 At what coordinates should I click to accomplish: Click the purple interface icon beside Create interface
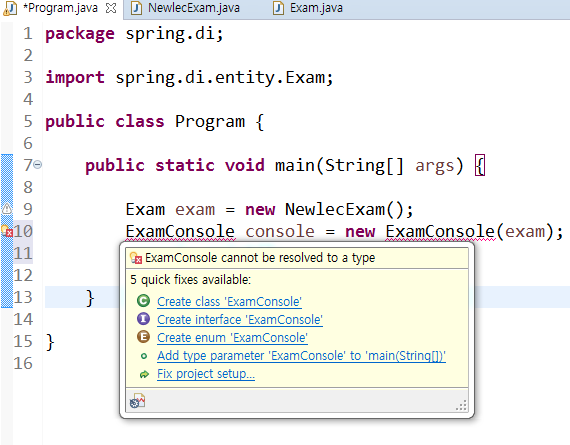pos(143,319)
